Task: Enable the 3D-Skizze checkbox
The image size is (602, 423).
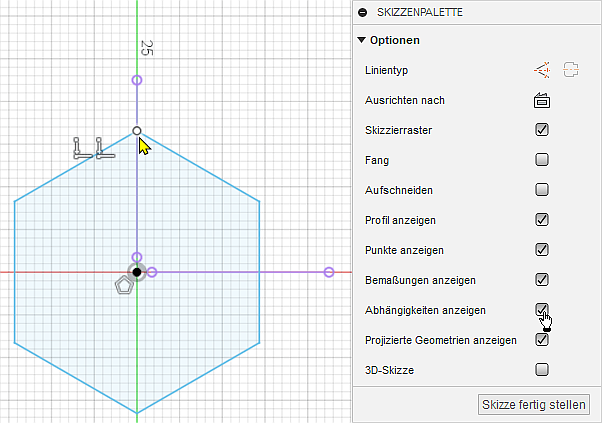Action: coord(542,369)
